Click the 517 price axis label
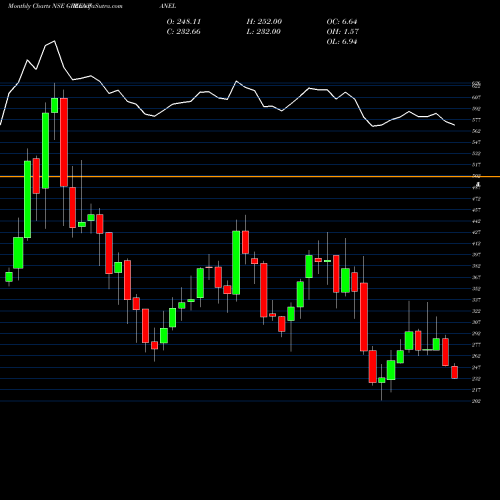 coord(476,165)
